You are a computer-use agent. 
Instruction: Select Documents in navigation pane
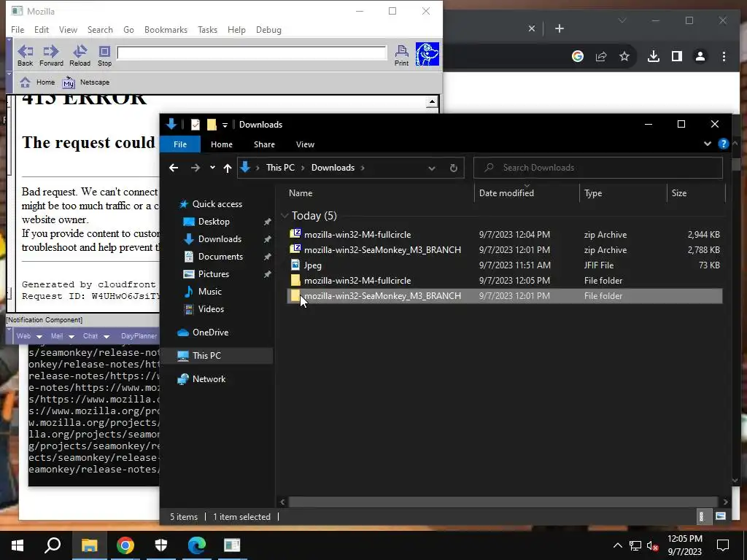point(220,256)
